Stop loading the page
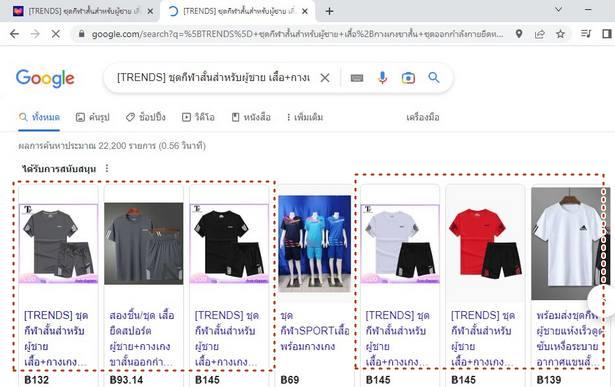The image size is (615, 387). coord(56,34)
